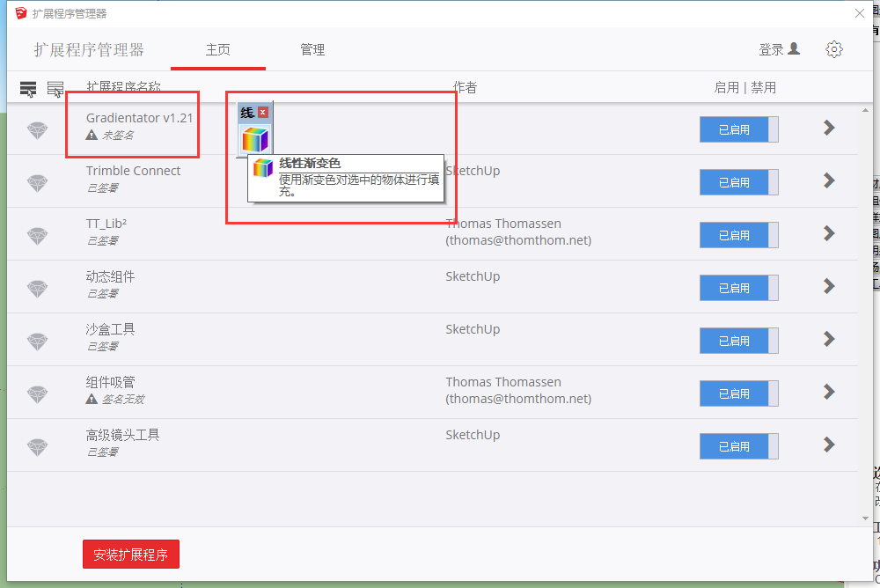The image size is (880, 588).
Task: Select the 动态组件 extension name
Action: coord(110,276)
